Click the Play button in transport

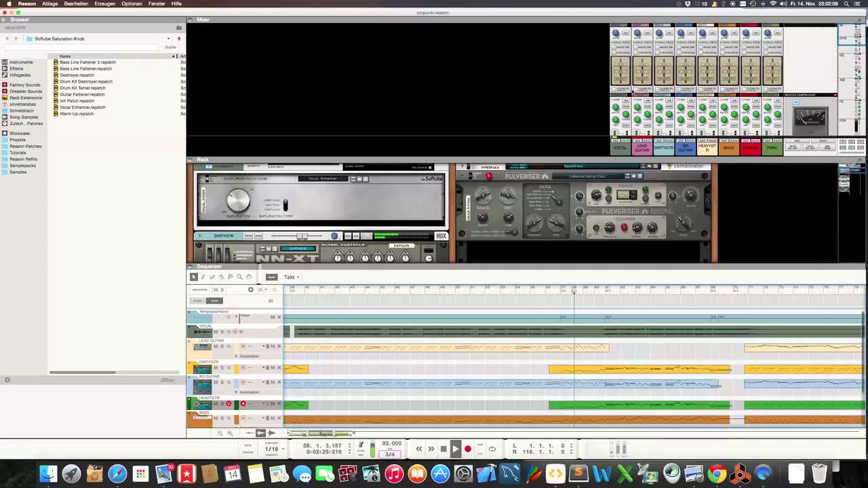pyautogui.click(x=456, y=449)
